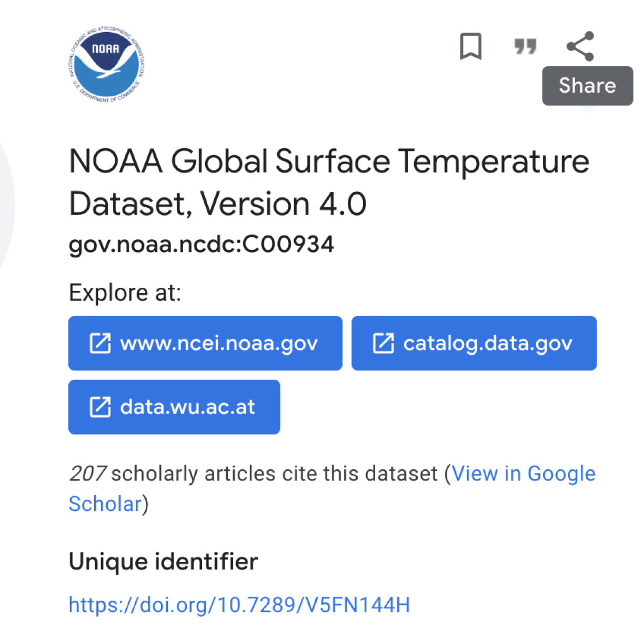The height and width of the screenshot is (644, 644).
Task: Click the Unique identifier heading
Action: click(x=164, y=561)
